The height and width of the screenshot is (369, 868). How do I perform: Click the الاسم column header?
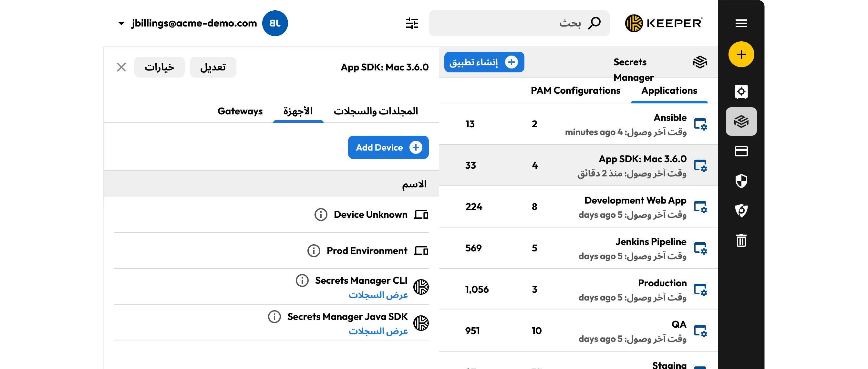(x=414, y=184)
